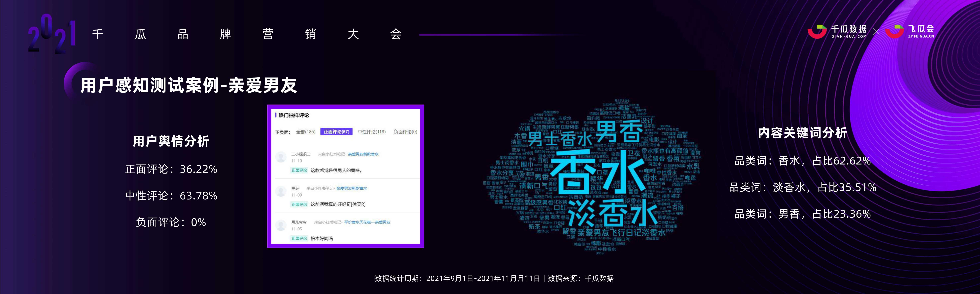Image resolution: width=980 pixels, height=294 pixels.
Task: Click the date 11-10
Action: pos(296,161)
